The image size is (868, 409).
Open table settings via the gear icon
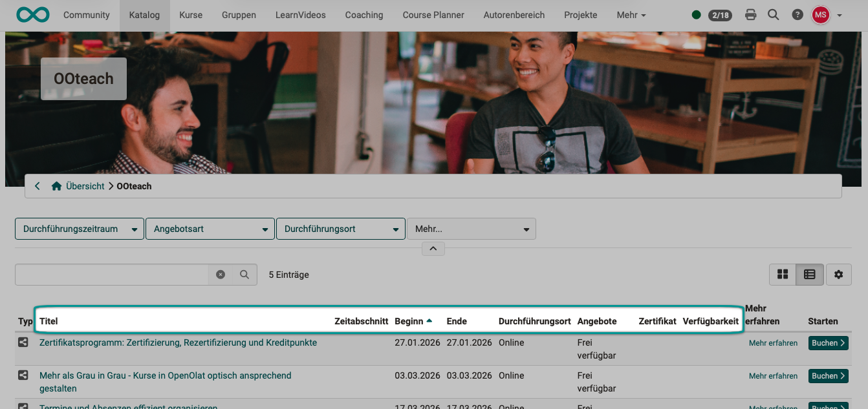839,274
